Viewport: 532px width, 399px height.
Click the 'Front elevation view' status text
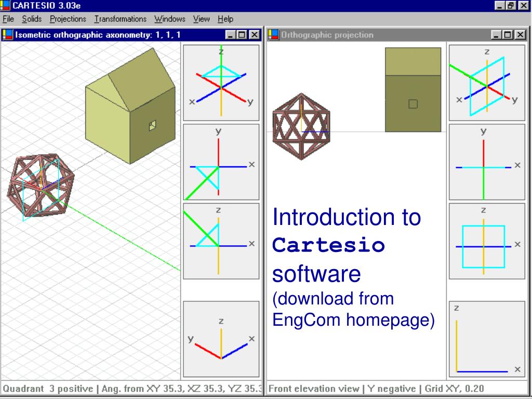click(x=314, y=389)
